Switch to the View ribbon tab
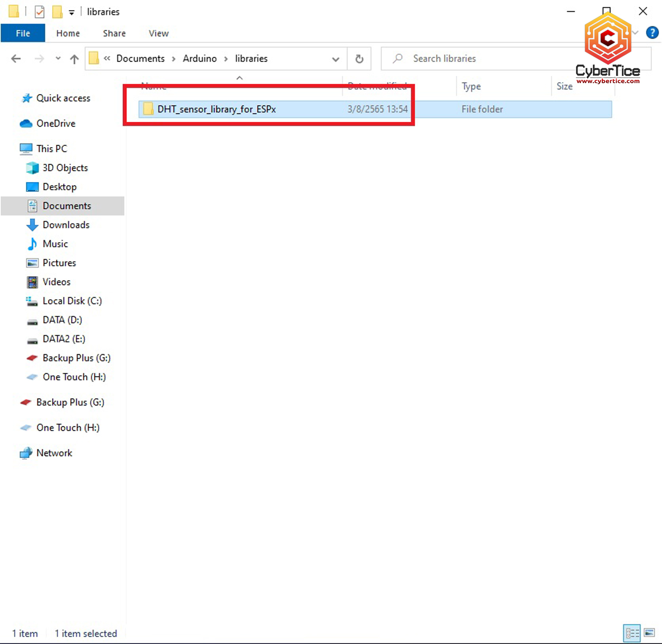This screenshot has width=662, height=644. [158, 33]
